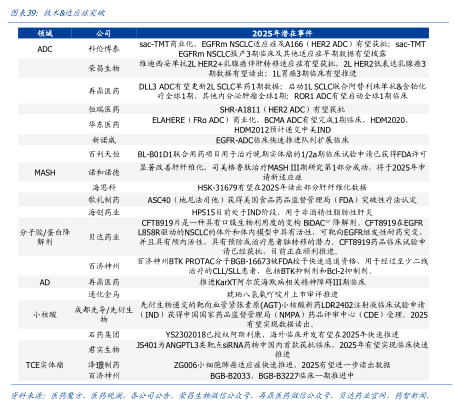Select the 司美格鲁肽治疗MASH event text
Image resolution: width=454 pixels, height=401 pixels.
point(282,172)
